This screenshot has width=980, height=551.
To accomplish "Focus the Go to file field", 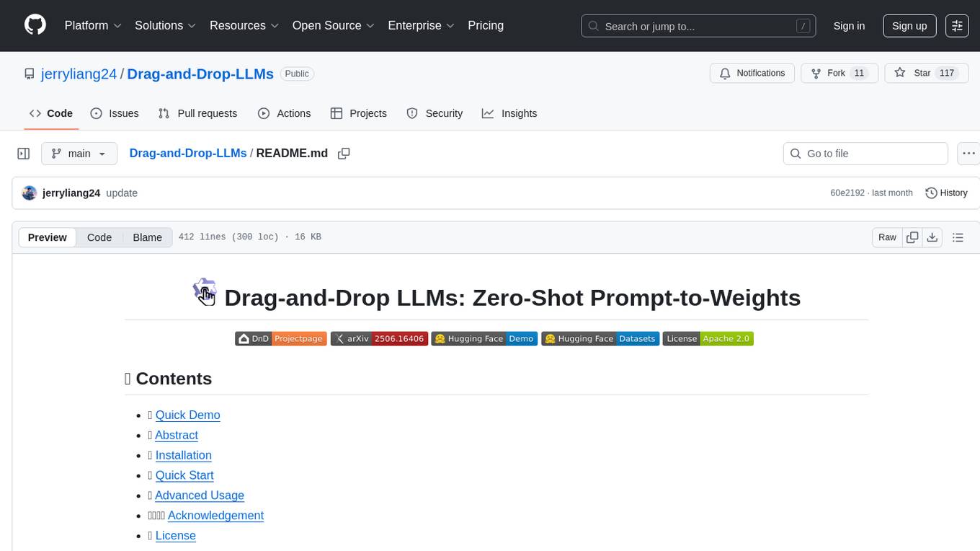I will (865, 154).
